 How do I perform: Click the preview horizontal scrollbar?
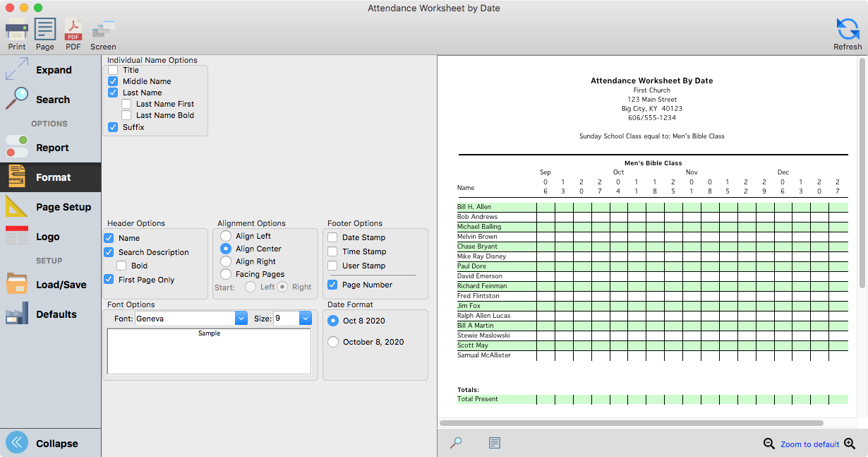(631, 423)
